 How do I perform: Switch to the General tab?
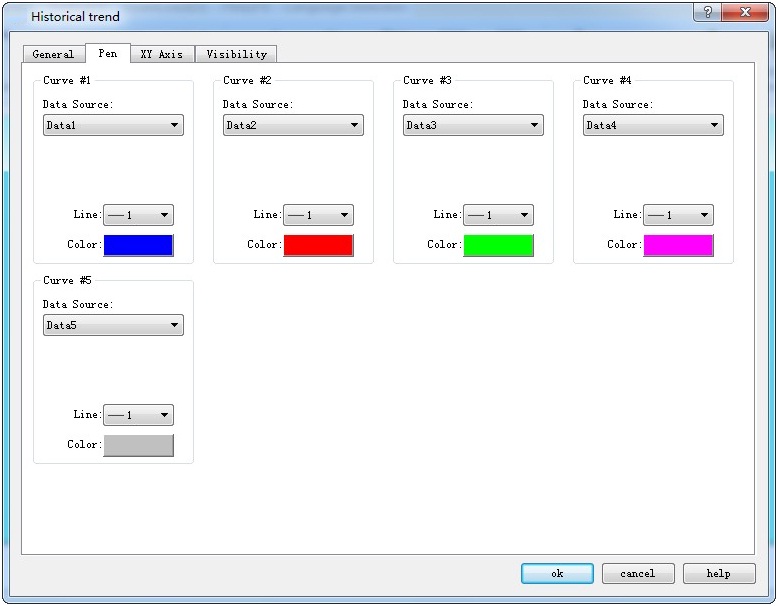click(53, 54)
